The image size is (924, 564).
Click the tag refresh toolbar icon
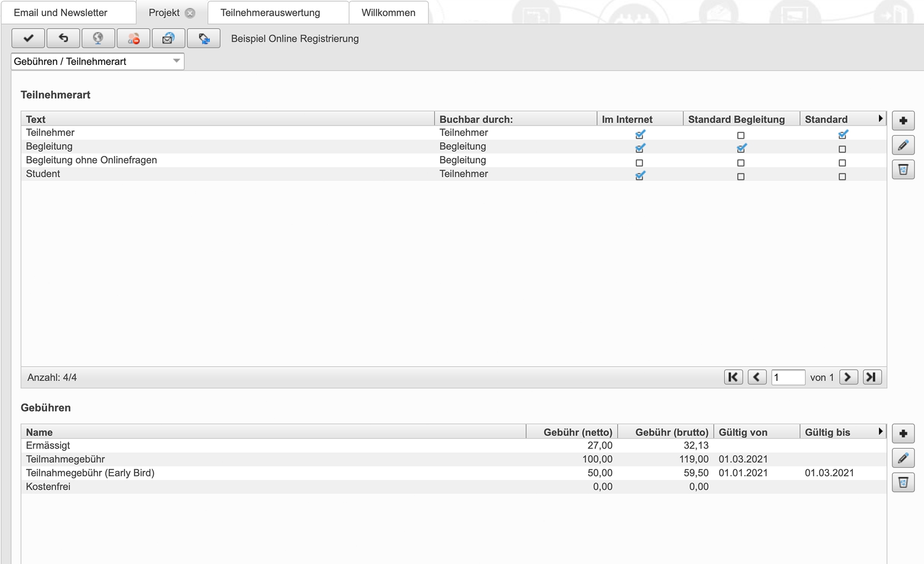(x=203, y=38)
